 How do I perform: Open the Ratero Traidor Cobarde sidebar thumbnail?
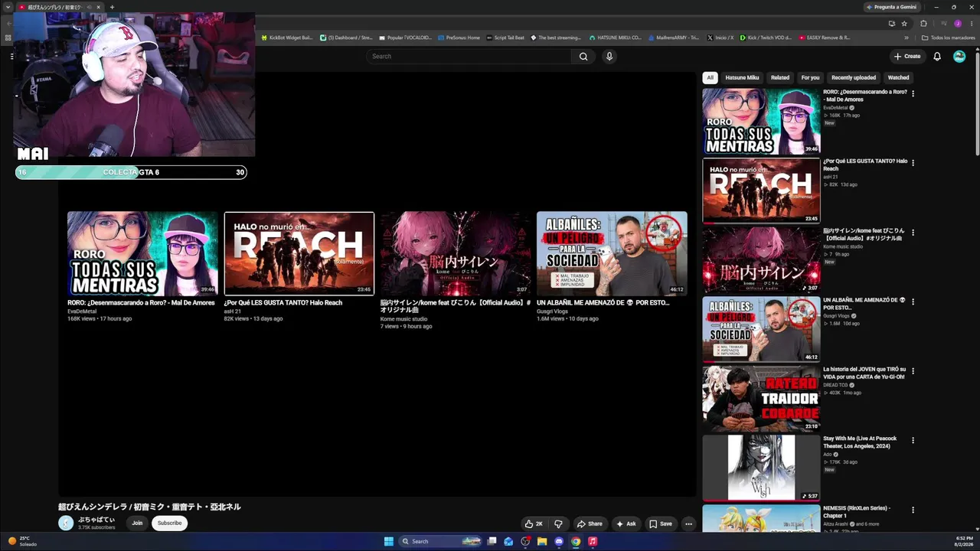coord(761,399)
